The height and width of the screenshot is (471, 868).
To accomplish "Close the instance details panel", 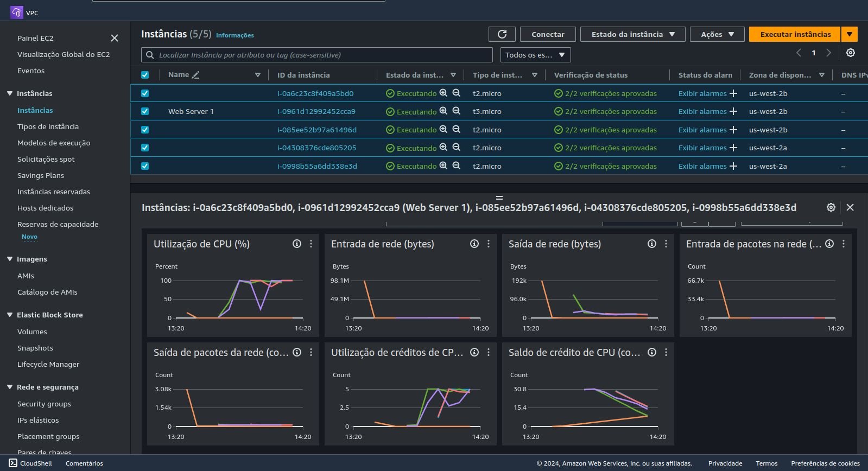I will tap(850, 207).
